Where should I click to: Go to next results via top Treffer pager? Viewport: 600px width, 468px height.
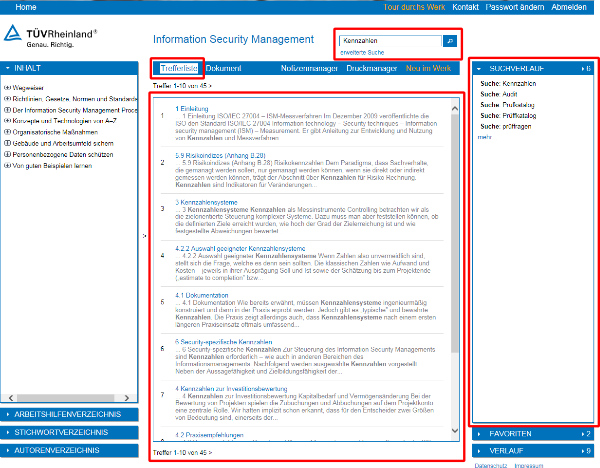210,86
